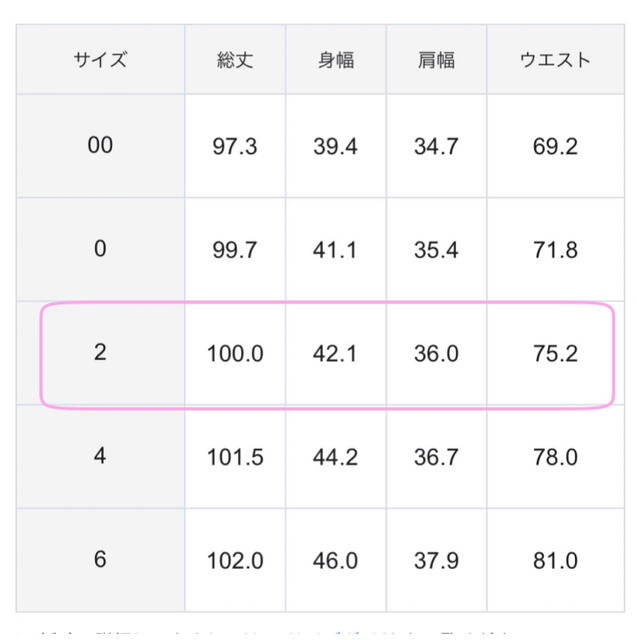Image resolution: width=640 pixels, height=640 pixels.
Task: Click the 42.1 body width cell
Action: [336, 353]
